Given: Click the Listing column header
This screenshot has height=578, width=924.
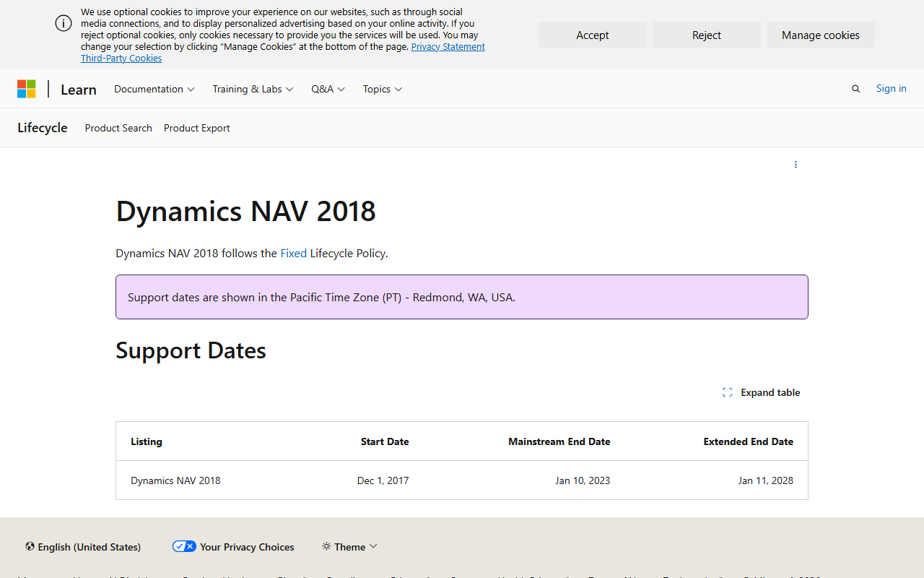Looking at the screenshot, I should pyautogui.click(x=147, y=441).
